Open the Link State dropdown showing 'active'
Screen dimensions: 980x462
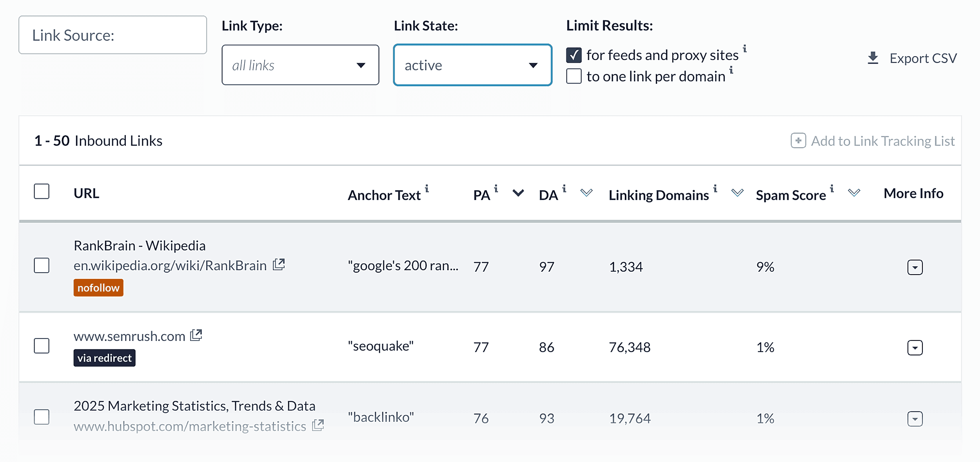point(472,65)
